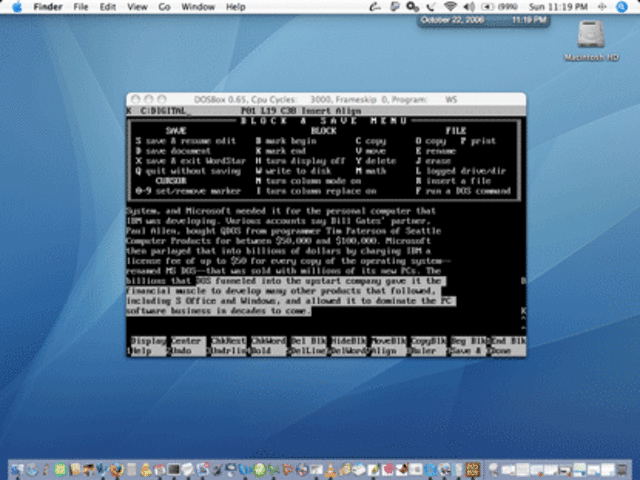Click the DelLine function key label
The width and height of the screenshot is (640, 480).
click(309, 351)
